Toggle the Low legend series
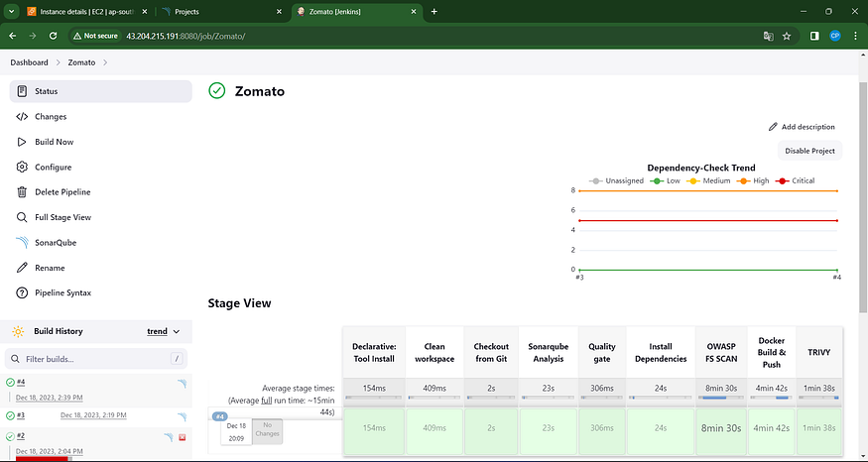The width and height of the screenshot is (868, 462). [x=666, y=180]
